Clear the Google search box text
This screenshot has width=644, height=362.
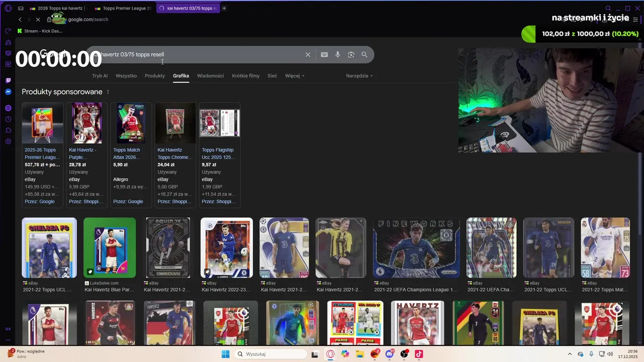pos(308,54)
